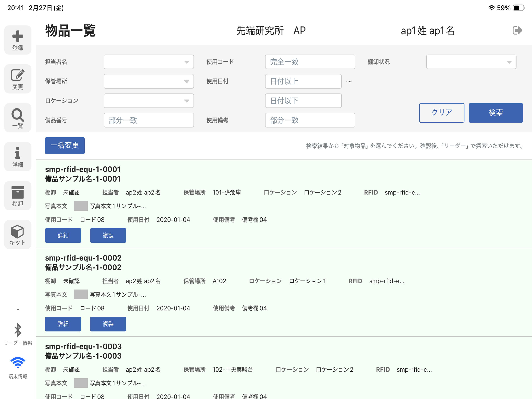Open photo thumbnail of item 1-0002

pyautogui.click(x=81, y=294)
